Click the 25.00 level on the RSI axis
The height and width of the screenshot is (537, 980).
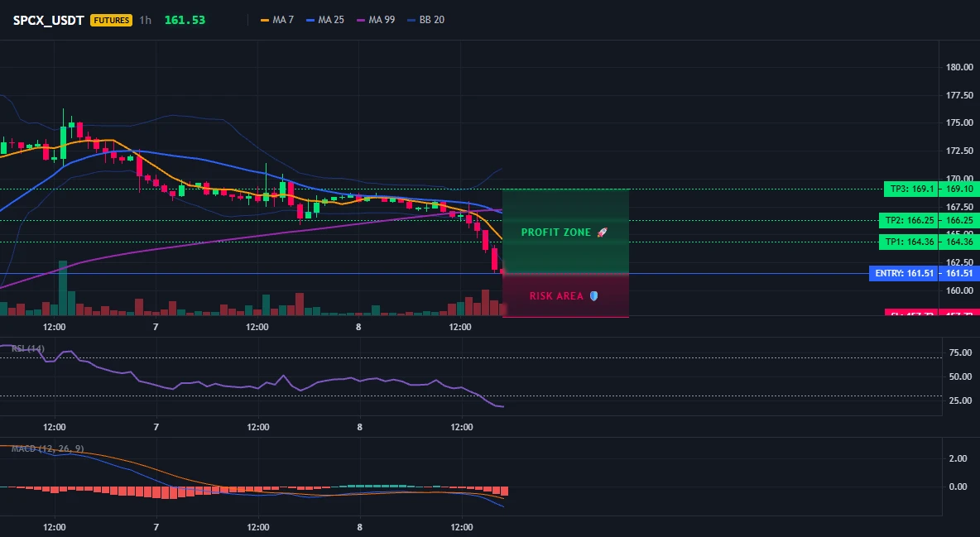coord(961,400)
